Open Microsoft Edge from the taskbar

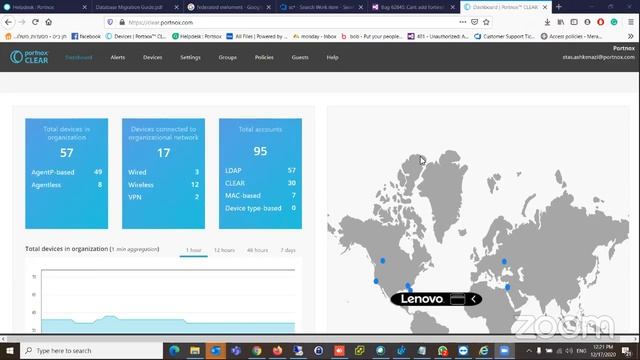pyautogui.click(x=174, y=351)
